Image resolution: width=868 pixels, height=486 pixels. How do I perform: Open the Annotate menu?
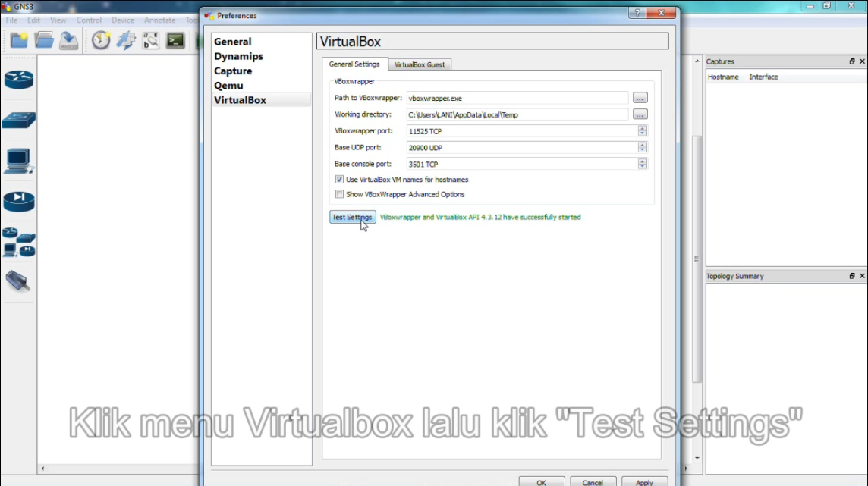[159, 20]
